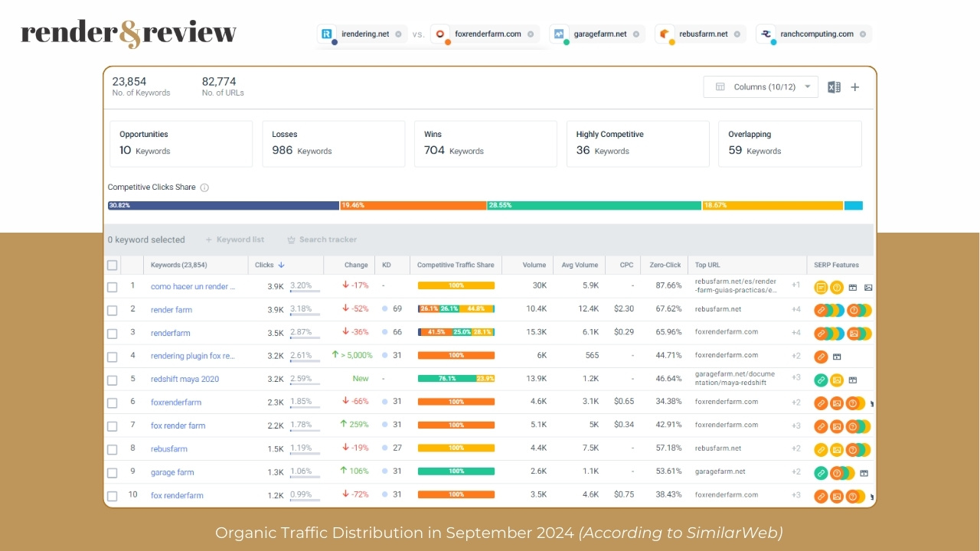The height and width of the screenshot is (551, 980).
Task: Remove foxrenderfarm.com from the comparison
Action: pyautogui.click(x=531, y=34)
